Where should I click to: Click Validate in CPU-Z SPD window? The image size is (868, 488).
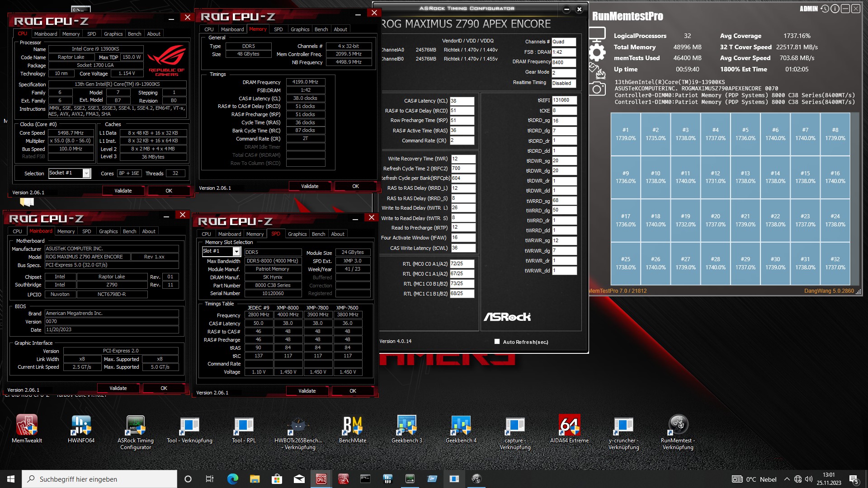[x=307, y=391]
